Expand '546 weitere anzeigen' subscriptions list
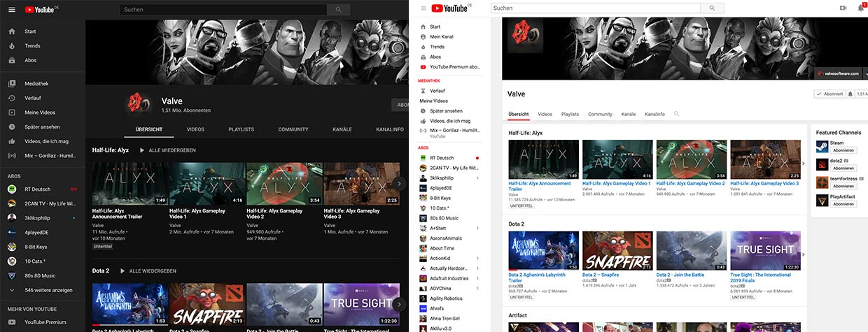868x332 pixels. click(x=43, y=290)
